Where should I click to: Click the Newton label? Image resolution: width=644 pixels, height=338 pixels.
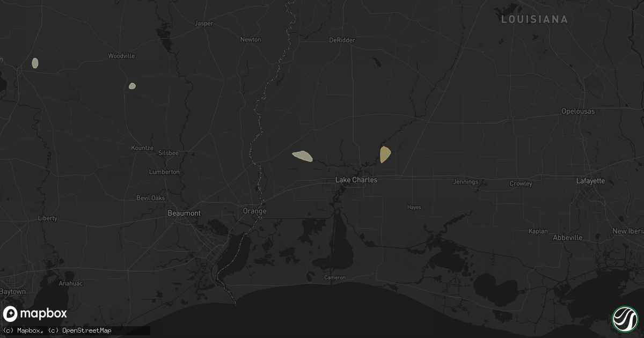(251, 40)
